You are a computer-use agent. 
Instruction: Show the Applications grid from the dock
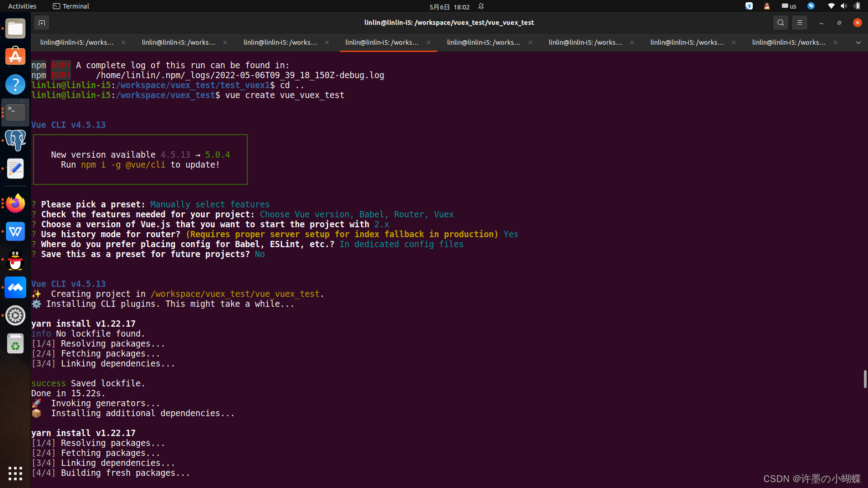click(15, 474)
